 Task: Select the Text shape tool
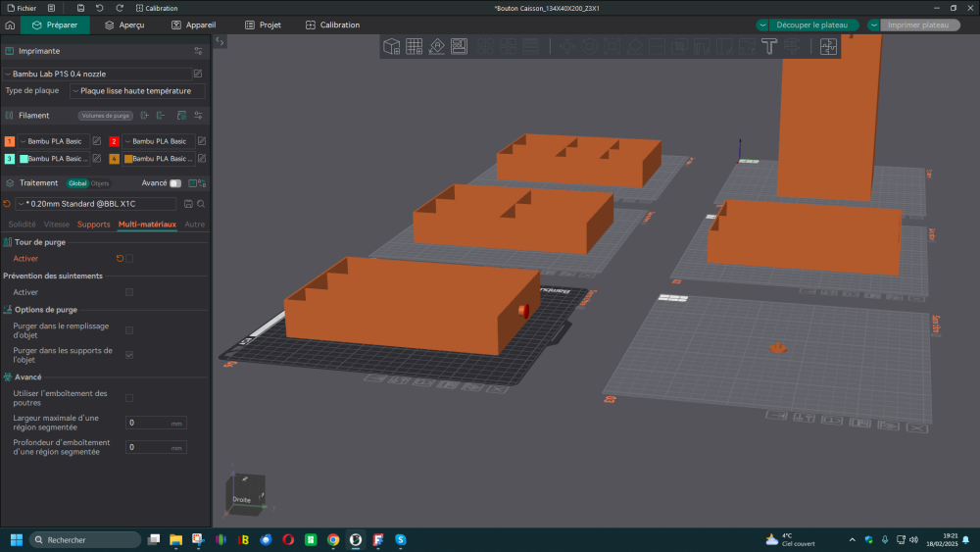tap(769, 46)
